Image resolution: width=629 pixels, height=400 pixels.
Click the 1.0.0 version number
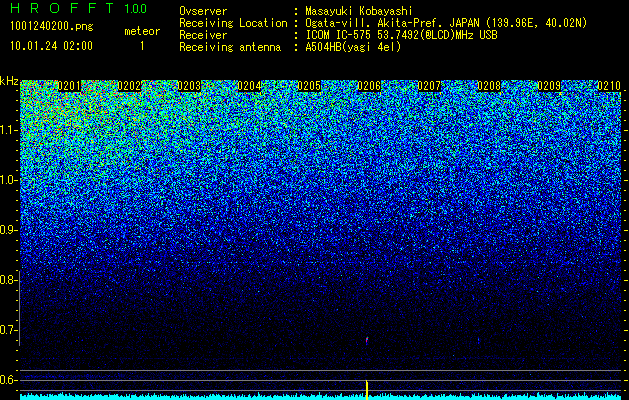[136, 8]
